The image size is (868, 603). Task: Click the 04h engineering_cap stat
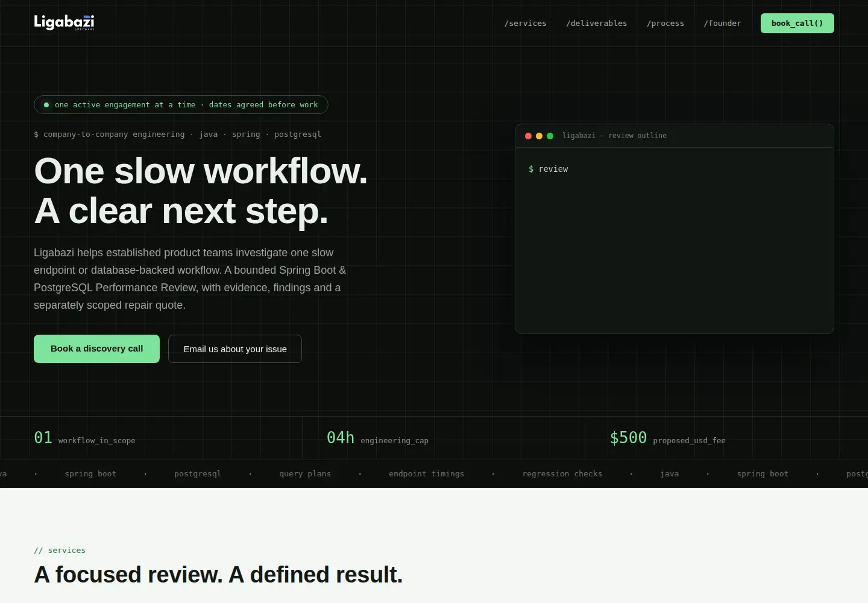[x=377, y=438]
